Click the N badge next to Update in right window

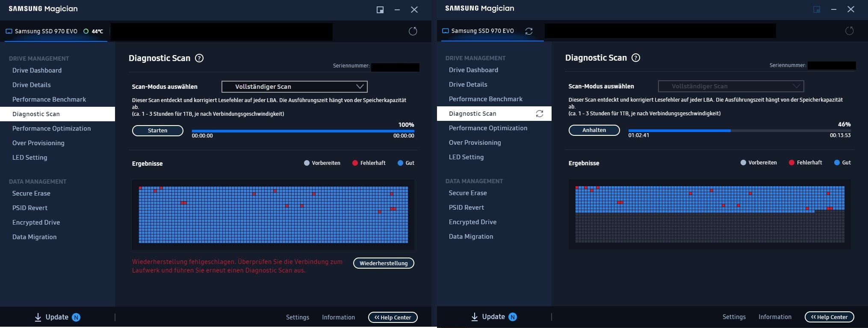coord(513,317)
